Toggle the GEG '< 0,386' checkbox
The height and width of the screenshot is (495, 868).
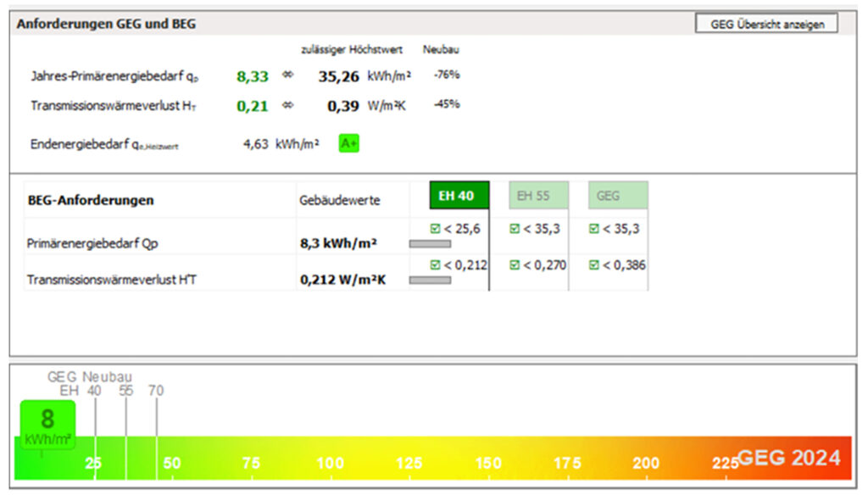(594, 265)
